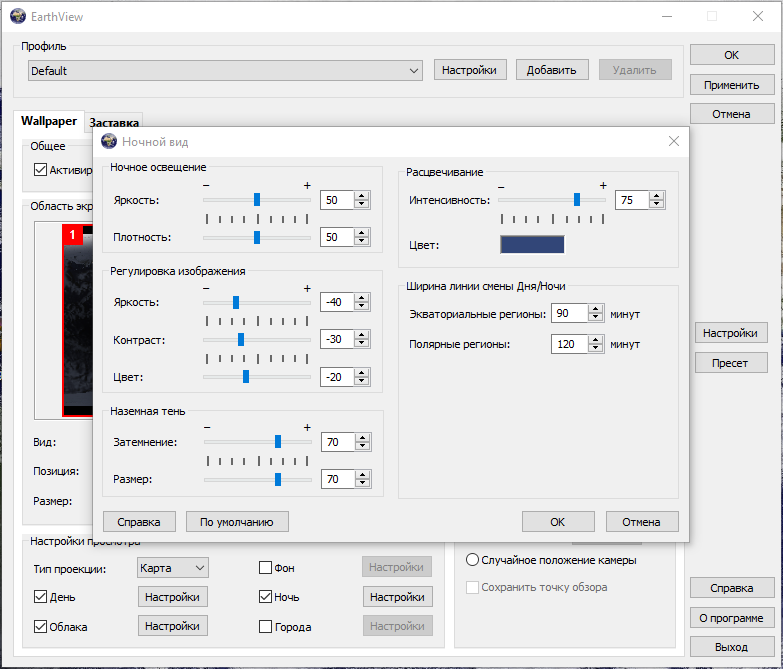
Task: Click the Выход button
Action: click(x=732, y=647)
